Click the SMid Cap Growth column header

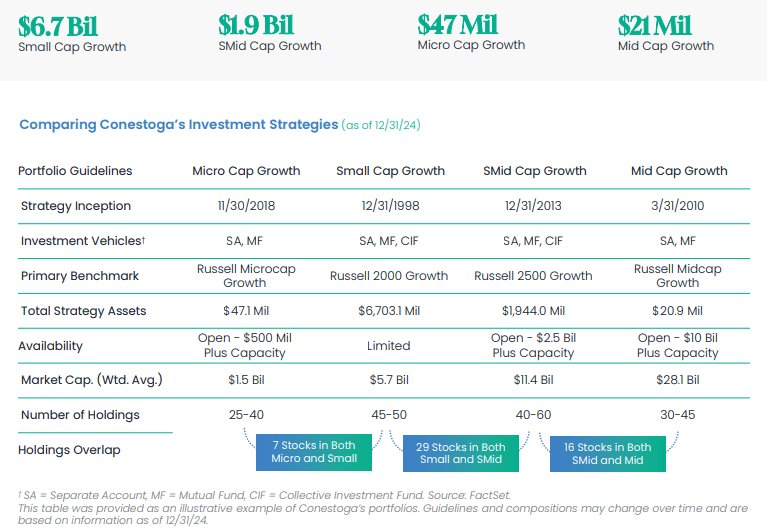click(535, 171)
